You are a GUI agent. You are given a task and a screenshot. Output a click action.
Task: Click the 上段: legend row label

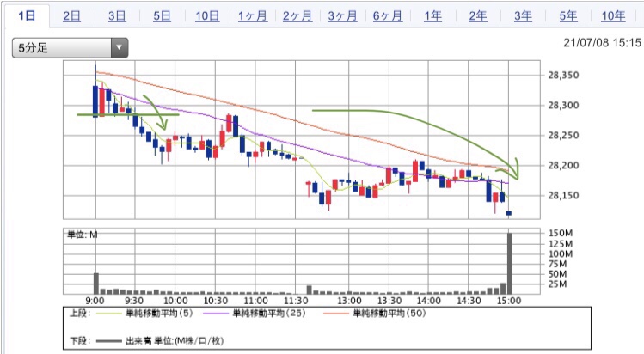coord(80,314)
